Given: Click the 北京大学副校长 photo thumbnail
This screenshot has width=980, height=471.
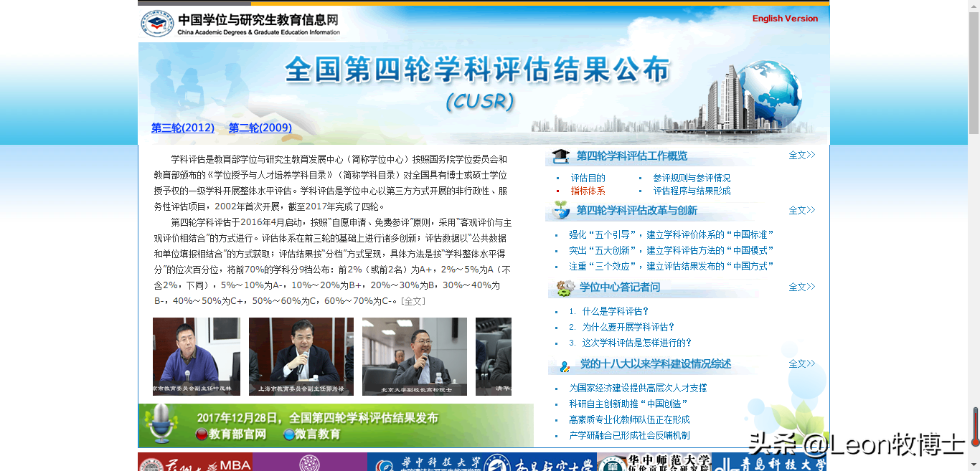Looking at the screenshot, I should pos(414,356).
